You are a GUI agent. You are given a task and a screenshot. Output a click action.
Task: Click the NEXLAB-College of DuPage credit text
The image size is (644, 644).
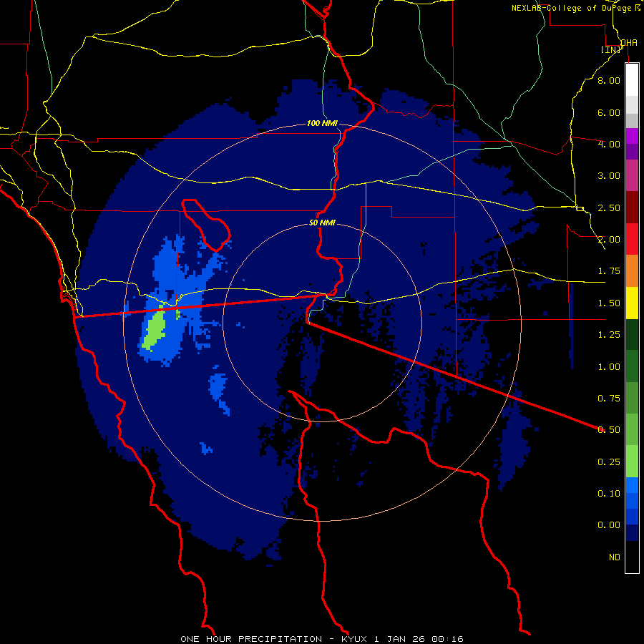pyautogui.click(x=571, y=8)
